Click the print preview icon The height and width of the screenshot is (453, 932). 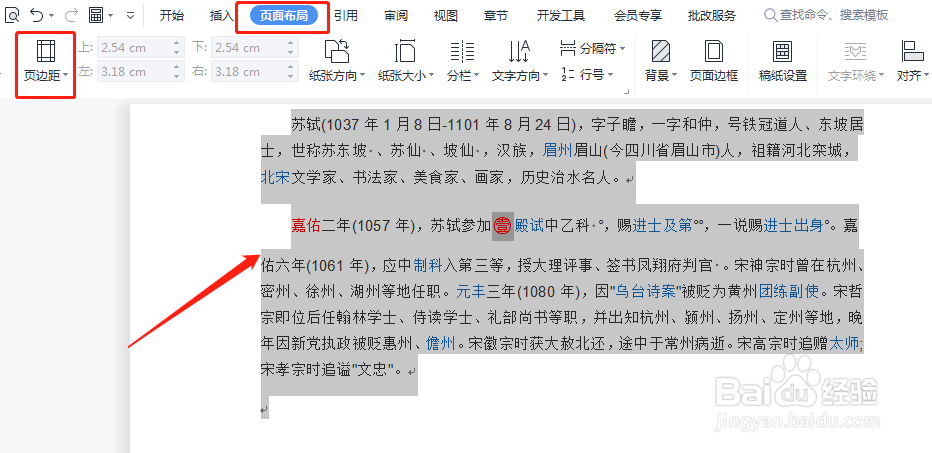[12, 14]
